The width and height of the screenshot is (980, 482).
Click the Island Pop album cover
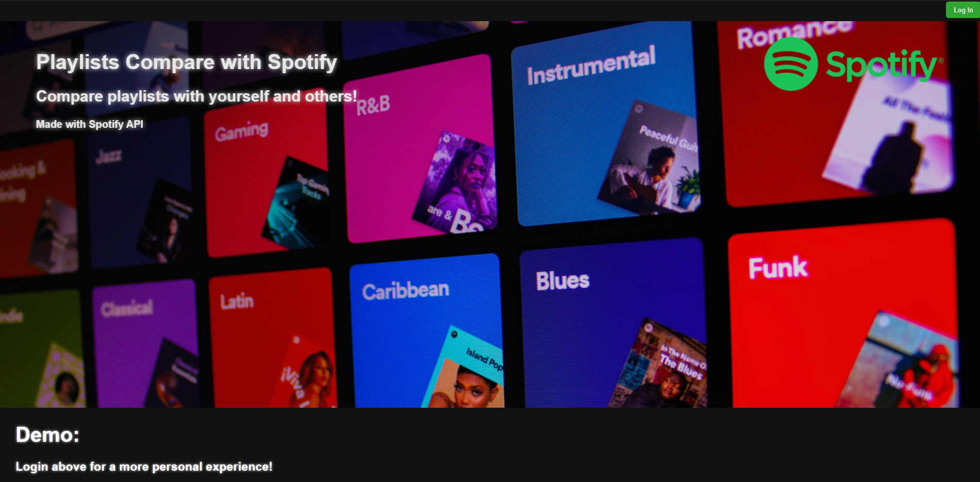tap(464, 369)
